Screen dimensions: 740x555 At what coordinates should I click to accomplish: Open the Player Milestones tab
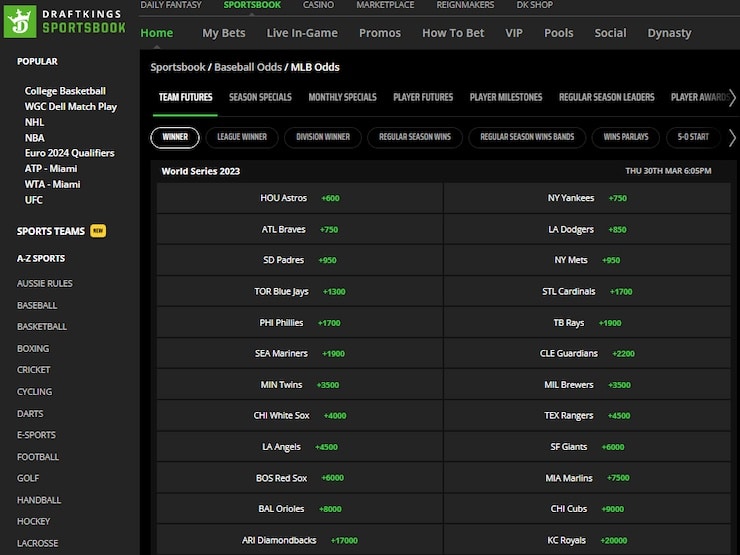[x=506, y=97]
